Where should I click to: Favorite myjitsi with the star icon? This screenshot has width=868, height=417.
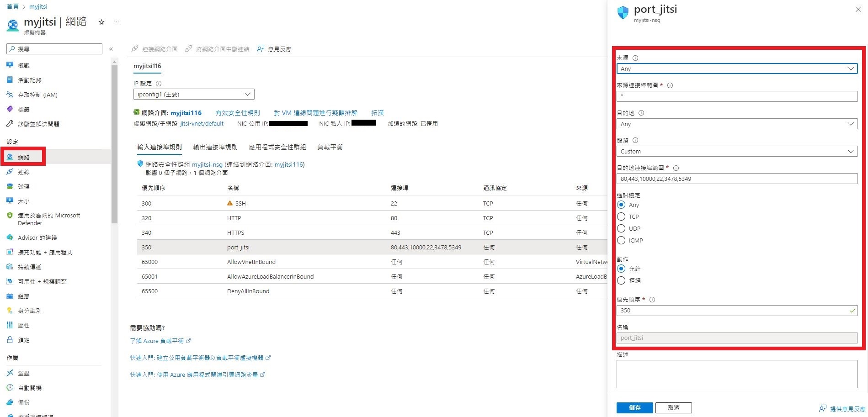[101, 22]
